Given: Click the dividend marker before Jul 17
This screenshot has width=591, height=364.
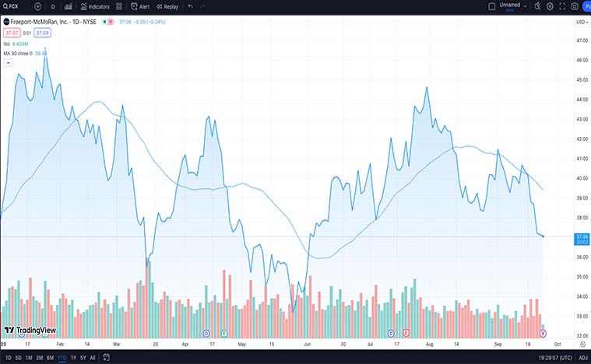Looking at the screenshot, I should tap(391, 333).
